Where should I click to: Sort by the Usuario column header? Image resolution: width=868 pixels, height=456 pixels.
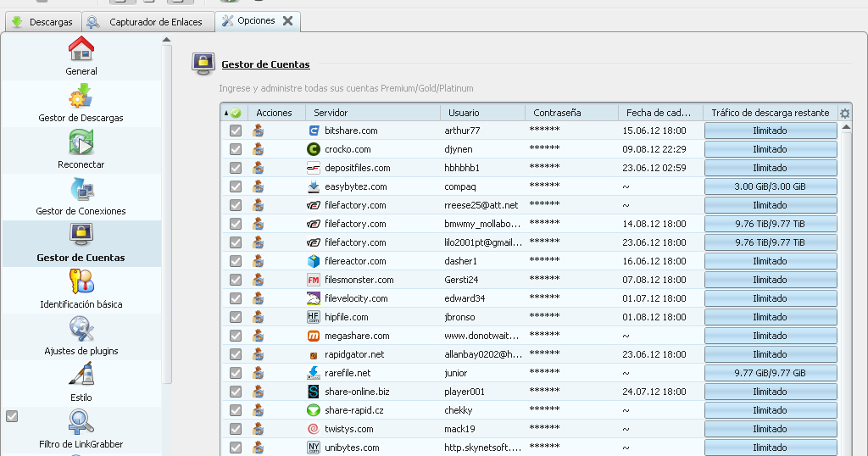(x=482, y=113)
